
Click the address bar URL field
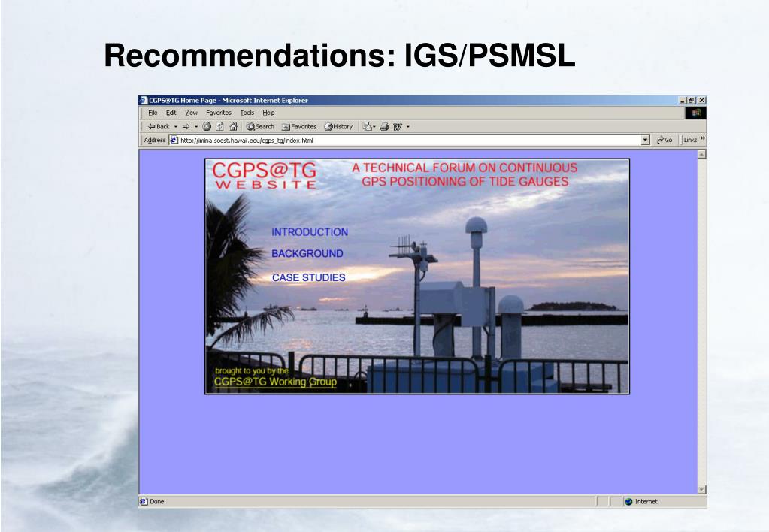pyautogui.click(x=410, y=141)
